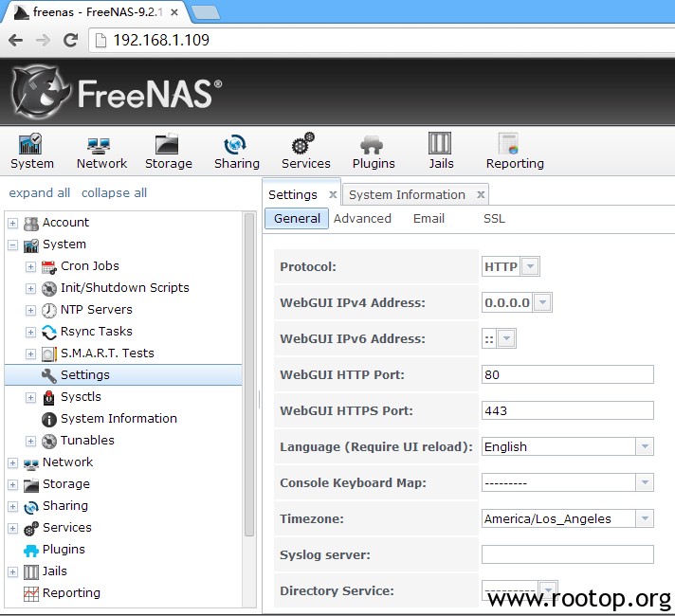The height and width of the screenshot is (616, 675).
Task: Click the Settings wrench icon in tree
Action: tap(49, 375)
